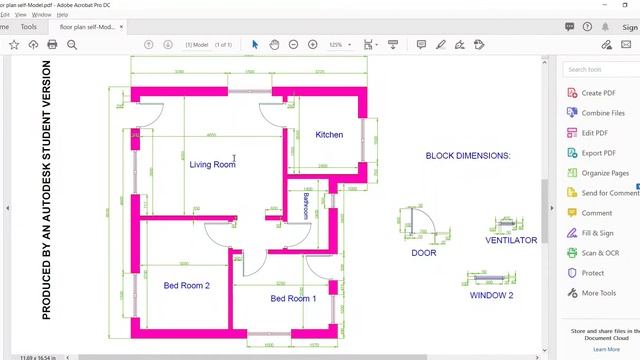Click the stamp tool icon

(x=479, y=44)
